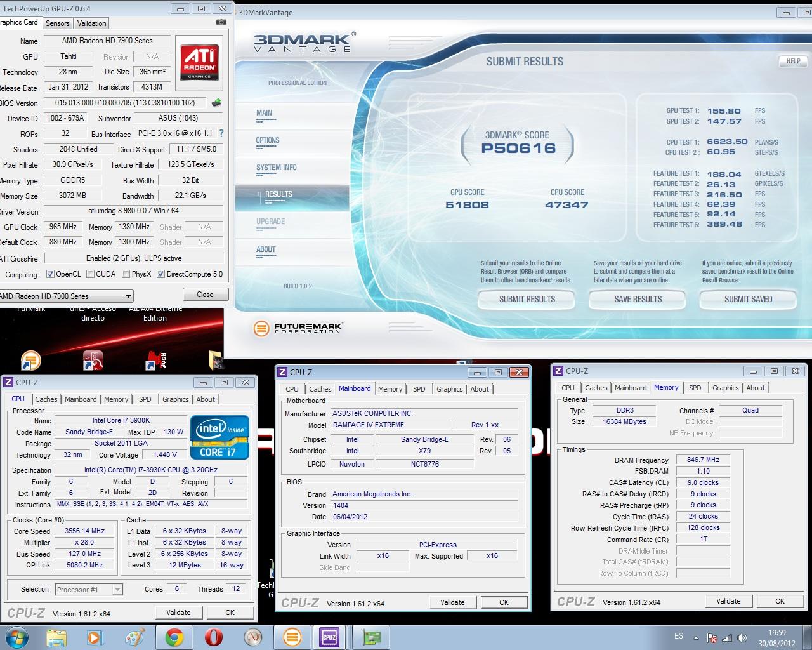Open the bus interface question mark help
The image size is (812, 650).
(x=221, y=134)
